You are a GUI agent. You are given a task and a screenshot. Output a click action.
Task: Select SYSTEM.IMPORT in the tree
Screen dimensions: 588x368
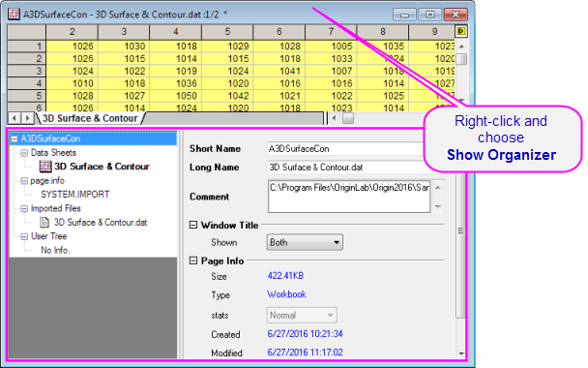click(x=75, y=195)
